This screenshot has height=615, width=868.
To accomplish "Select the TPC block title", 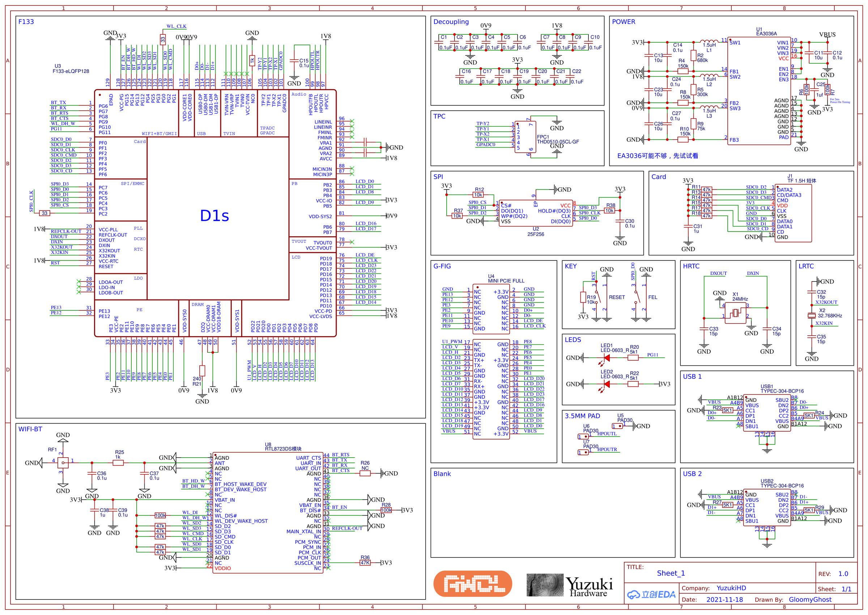I will (x=439, y=116).
